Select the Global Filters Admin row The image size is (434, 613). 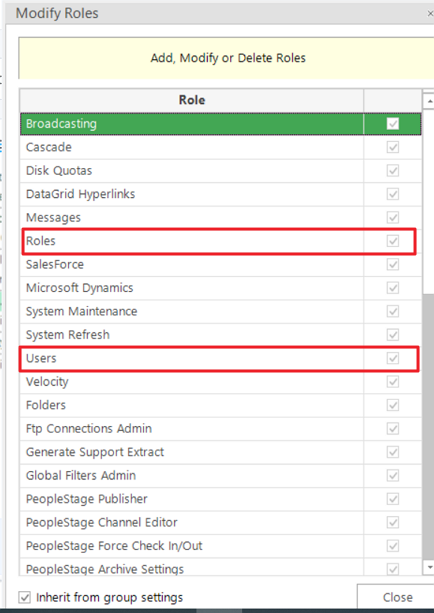coord(221,475)
